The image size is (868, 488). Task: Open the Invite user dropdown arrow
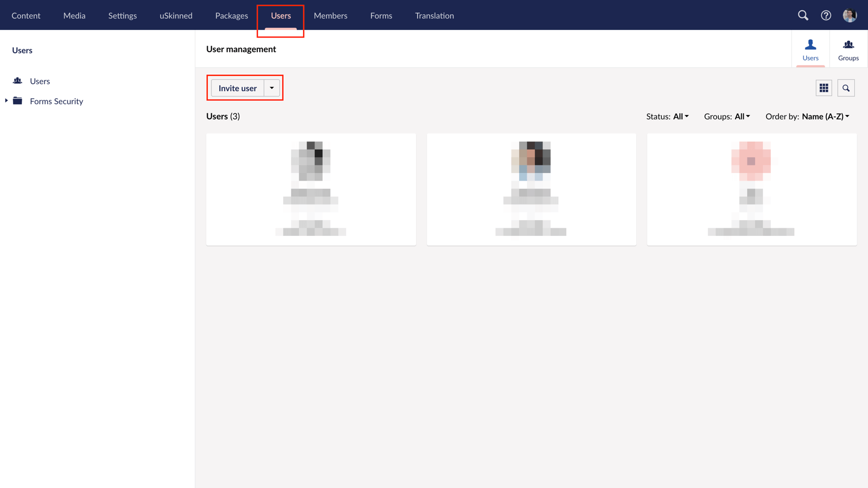pyautogui.click(x=271, y=87)
